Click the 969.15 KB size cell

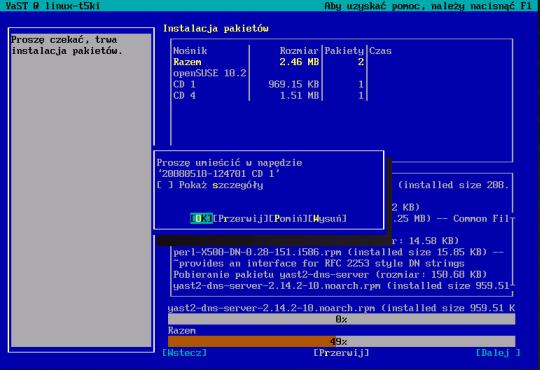(294, 84)
